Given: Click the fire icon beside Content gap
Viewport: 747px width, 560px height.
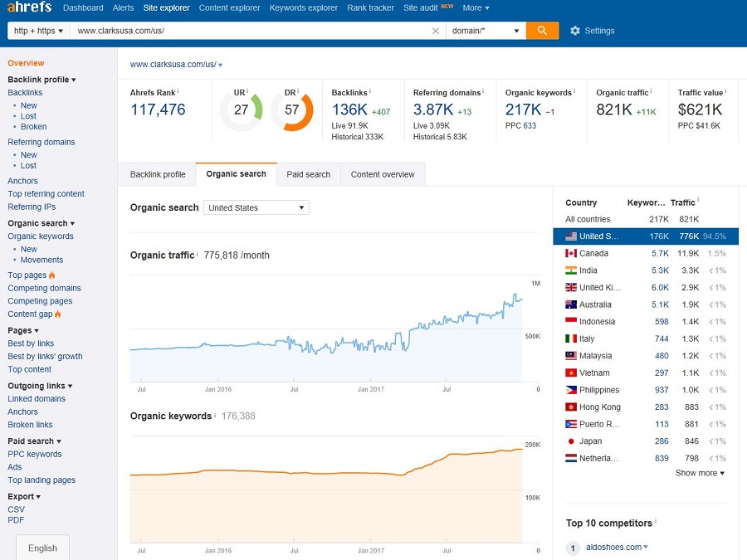Looking at the screenshot, I should [57, 314].
